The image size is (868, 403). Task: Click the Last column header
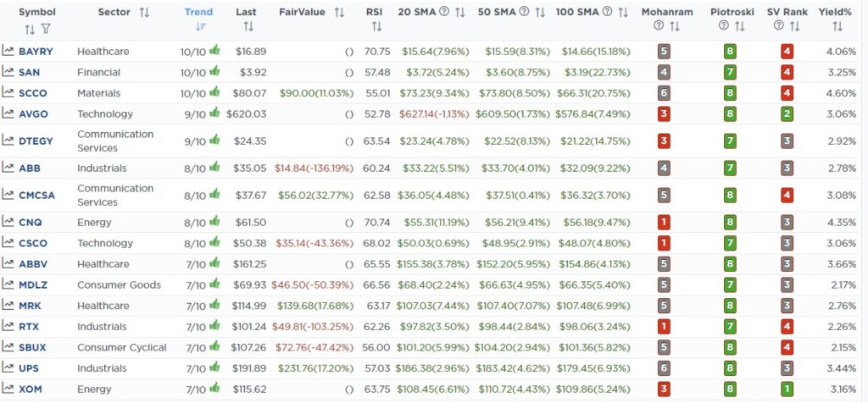click(x=246, y=12)
